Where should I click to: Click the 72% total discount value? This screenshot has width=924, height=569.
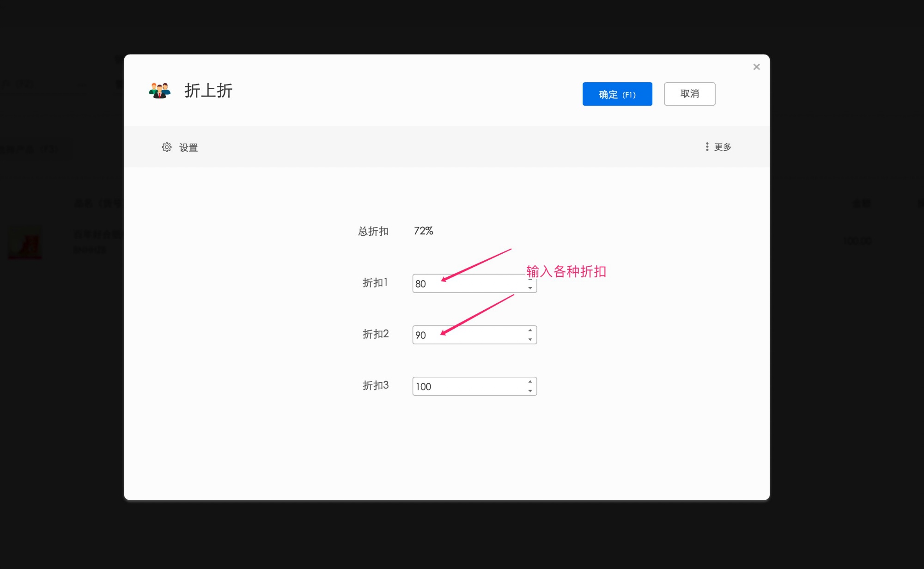[424, 231]
